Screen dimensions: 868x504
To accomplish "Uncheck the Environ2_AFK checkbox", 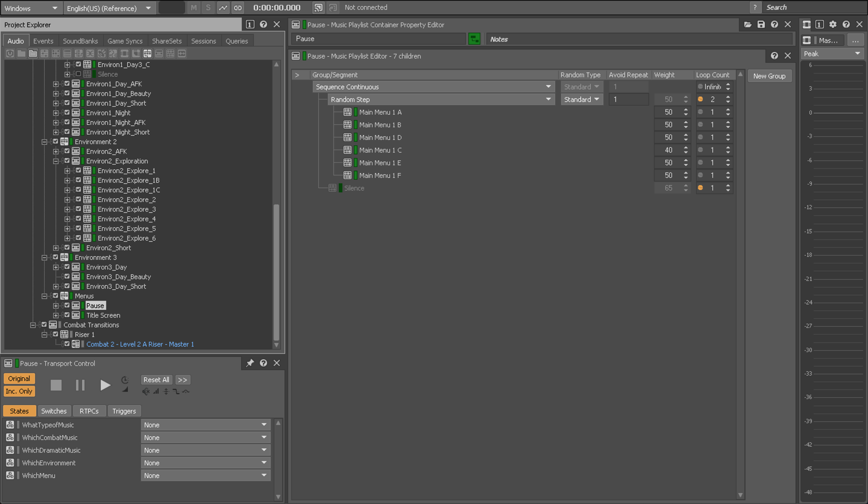I will (67, 151).
